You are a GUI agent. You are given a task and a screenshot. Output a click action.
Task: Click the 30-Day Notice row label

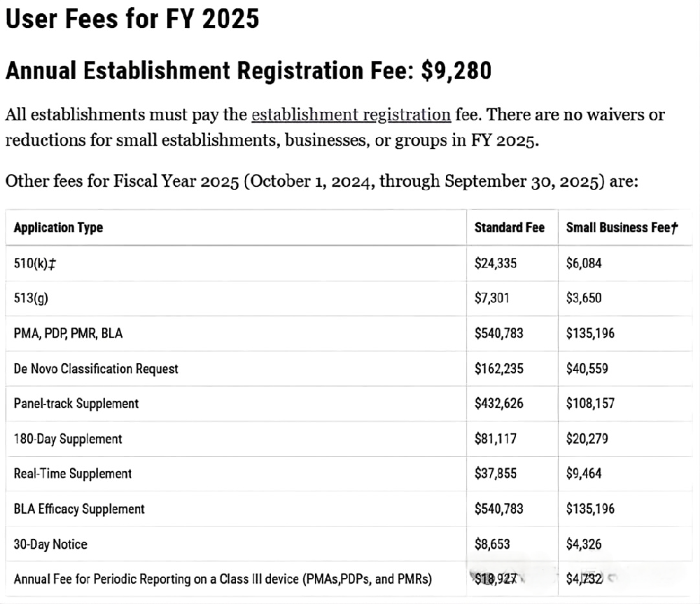[50, 544]
